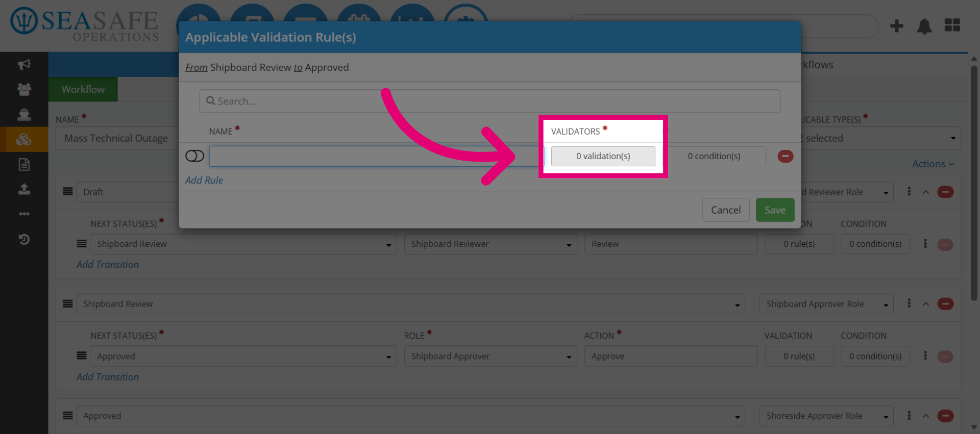Click the plus add icon in header

click(x=896, y=25)
